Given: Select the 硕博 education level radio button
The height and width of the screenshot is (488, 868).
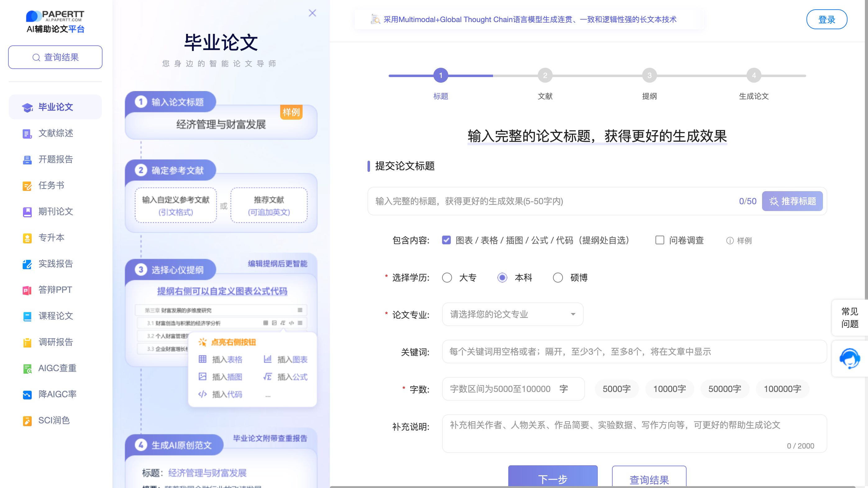Looking at the screenshot, I should point(558,277).
